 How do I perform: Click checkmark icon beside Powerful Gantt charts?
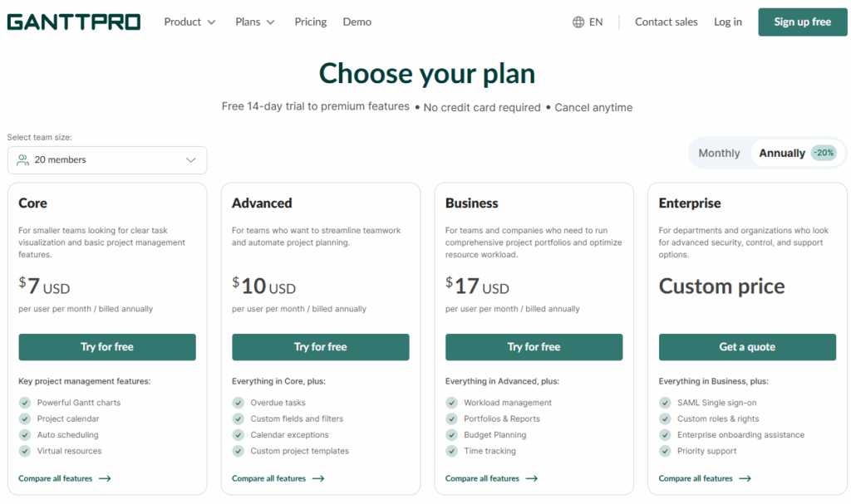(25, 403)
